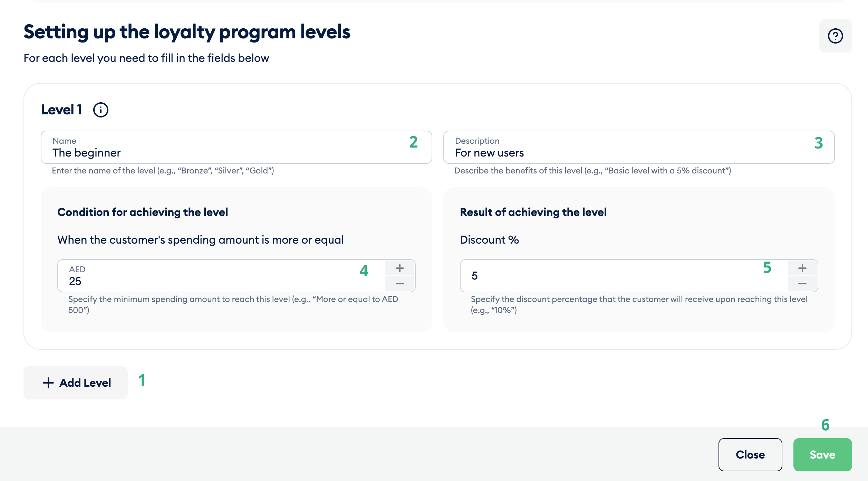Click the plus icon in Add Level
The width and height of the screenshot is (868, 481).
48,383
